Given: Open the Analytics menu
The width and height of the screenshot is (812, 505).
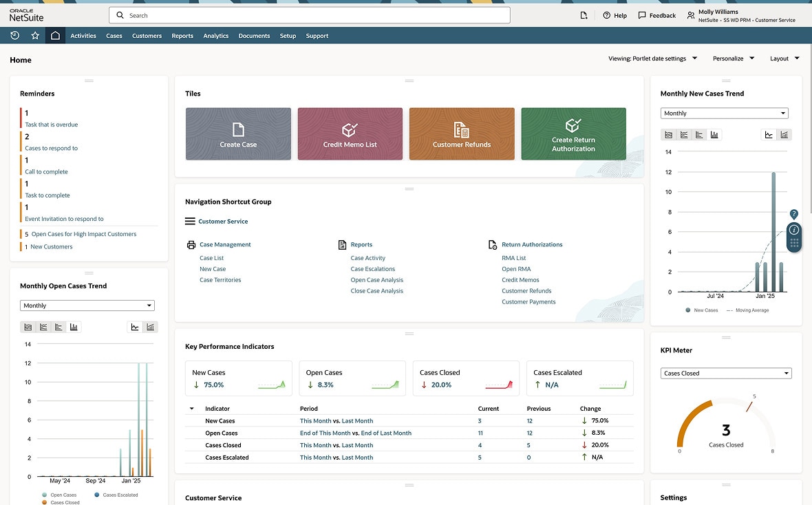Looking at the screenshot, I should (215, 36).
